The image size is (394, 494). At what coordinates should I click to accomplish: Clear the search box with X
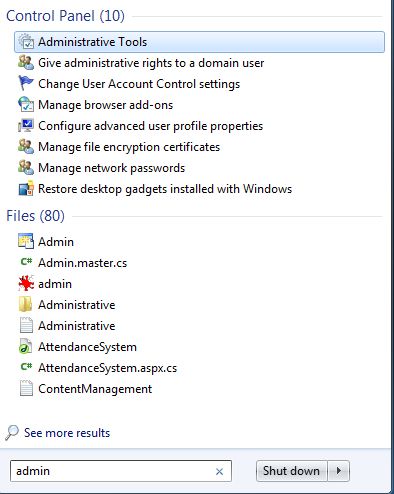point(219,471)
